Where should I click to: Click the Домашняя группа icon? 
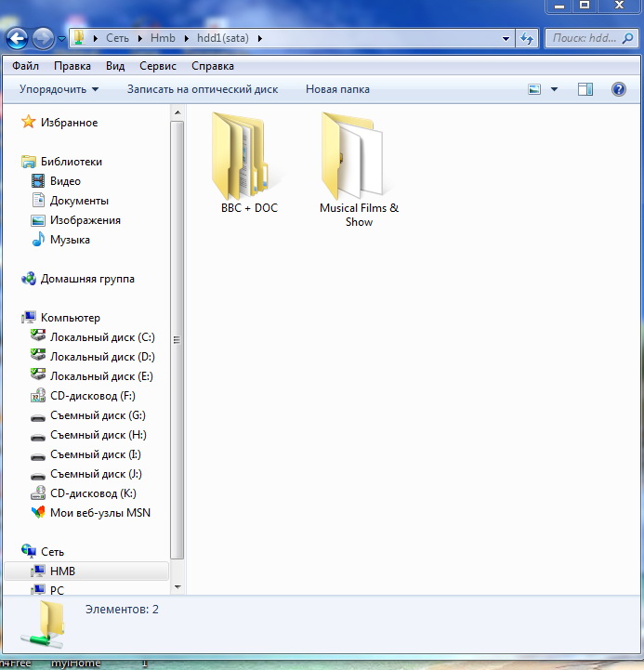[29, 279]
